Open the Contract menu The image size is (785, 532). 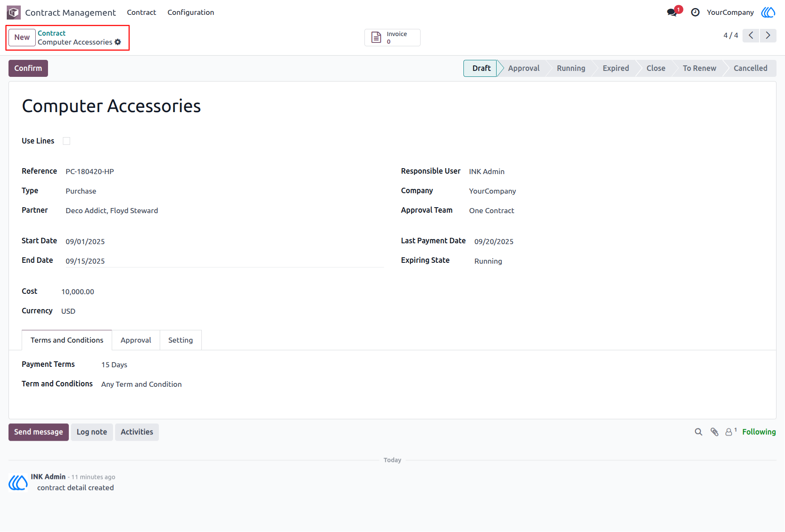point(141,12)
